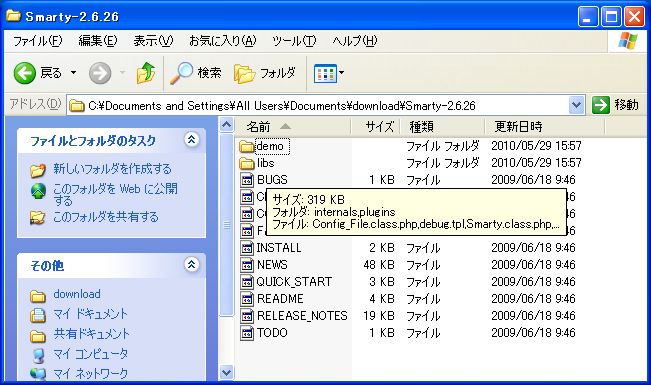Screen dimensions: 651x385
Task: Select the libs folder icon
Action: [x=247, y=163]
